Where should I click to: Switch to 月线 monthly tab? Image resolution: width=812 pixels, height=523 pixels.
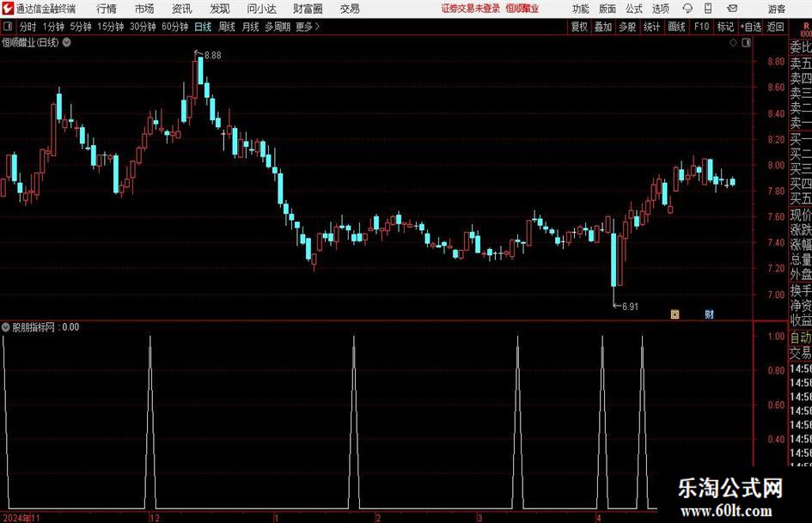[251, 27]
